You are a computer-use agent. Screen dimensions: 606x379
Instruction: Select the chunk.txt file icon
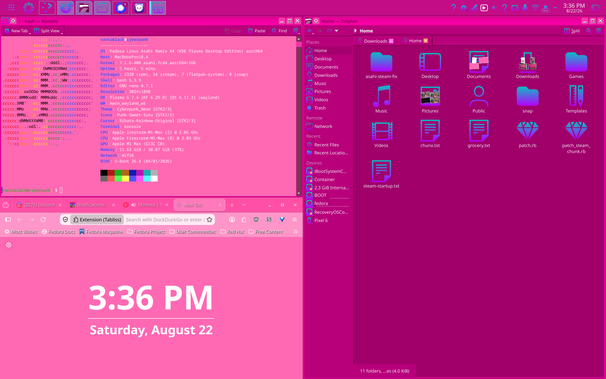point(430,131)
